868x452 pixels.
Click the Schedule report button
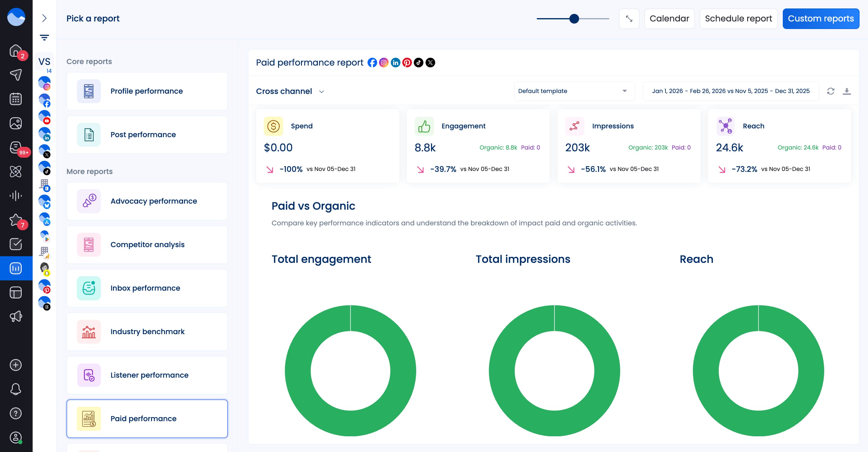coord(739,18)
